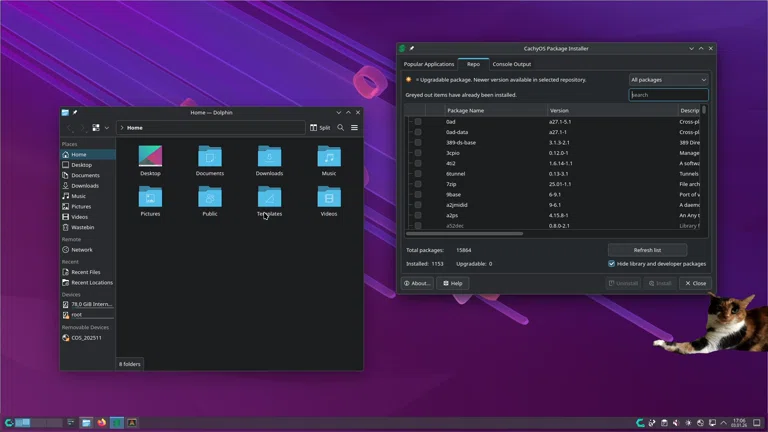Tick the checkbox for package 7zip
The width and height of the screenshot is (768, 432).
click(418, 184)
